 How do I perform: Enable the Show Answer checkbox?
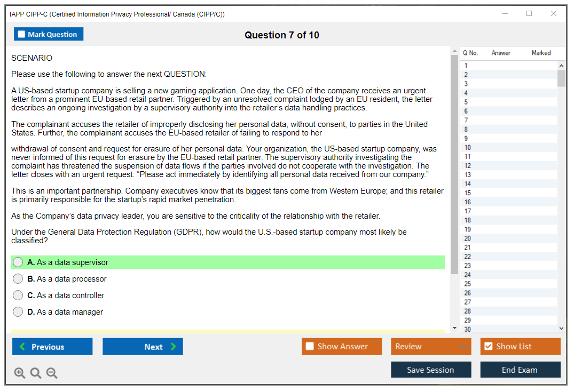point(310,347)
